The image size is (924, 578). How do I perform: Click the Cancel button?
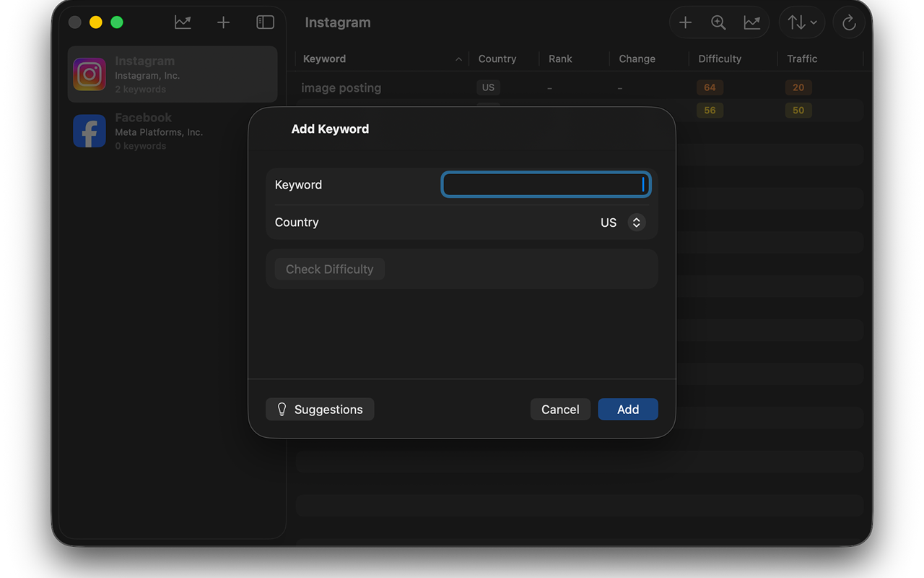pyautogui.click(x=560, y=409)
